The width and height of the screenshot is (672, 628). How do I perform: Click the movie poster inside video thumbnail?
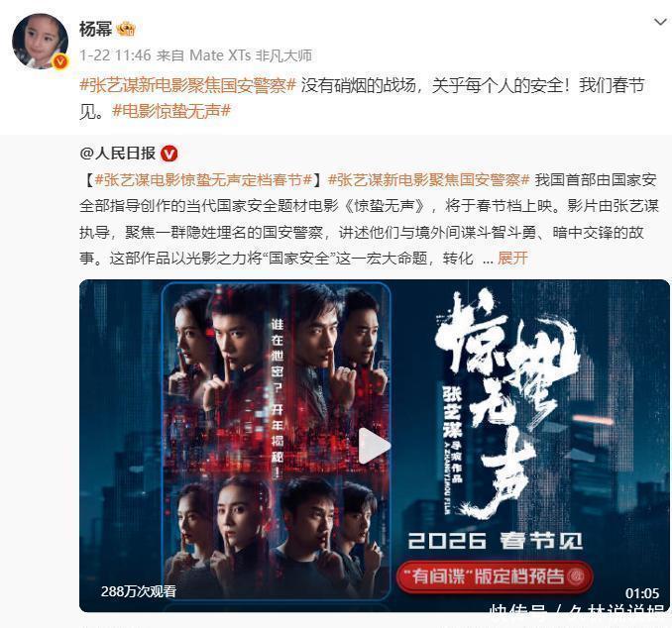click(276, 441)
